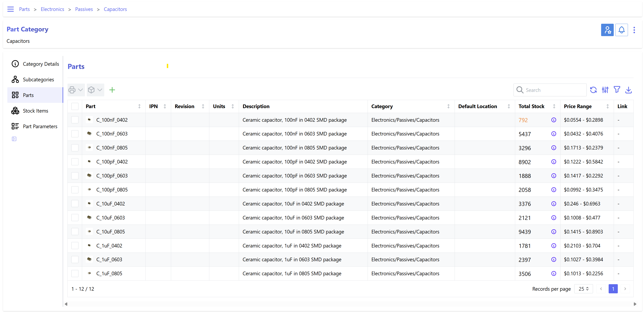
Task: Open the Part Parameters panel
Action: click(x=40, y=126)
